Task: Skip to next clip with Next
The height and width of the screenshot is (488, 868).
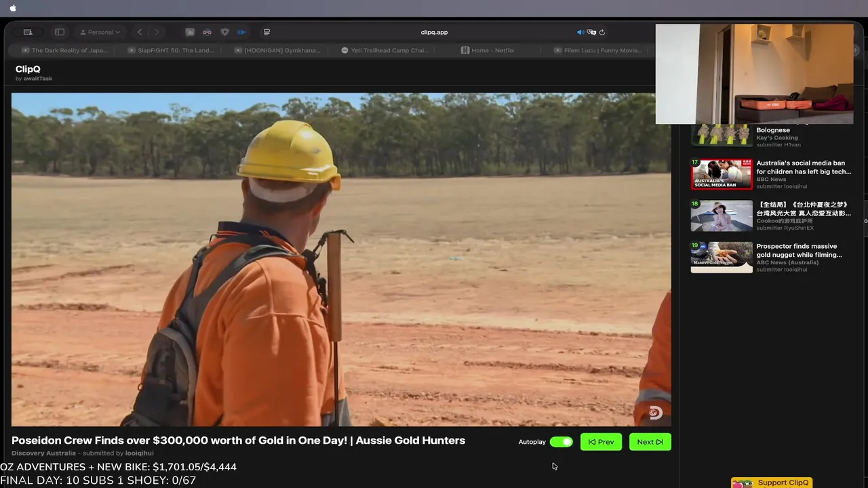Action: tap(650, 442)
